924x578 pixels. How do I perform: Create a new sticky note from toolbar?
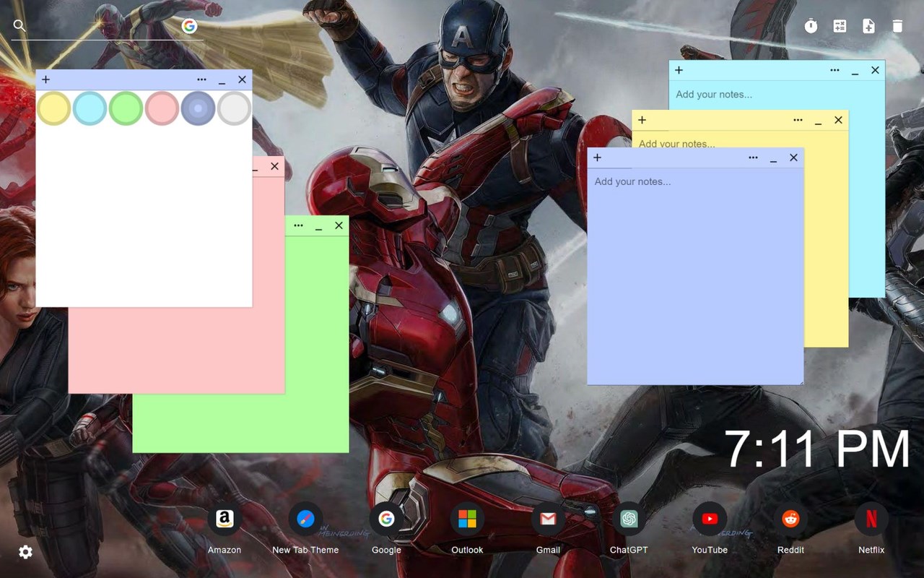[868, 26]
